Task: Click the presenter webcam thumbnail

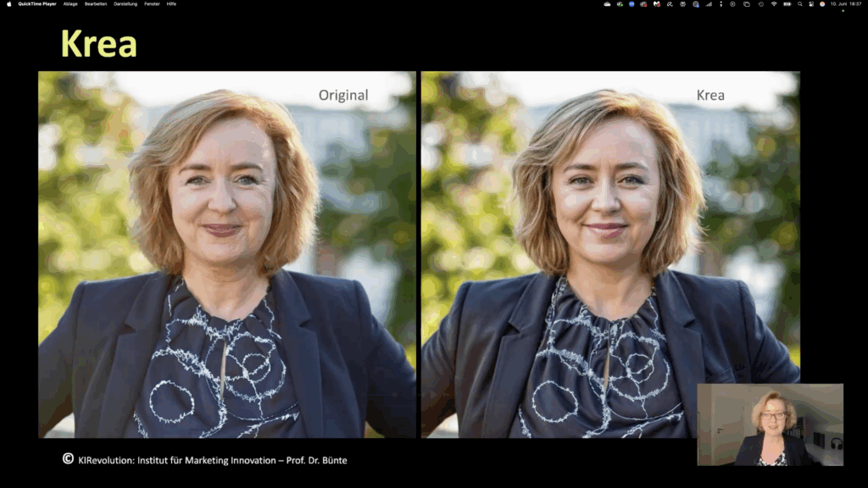Action: [770, 424]
